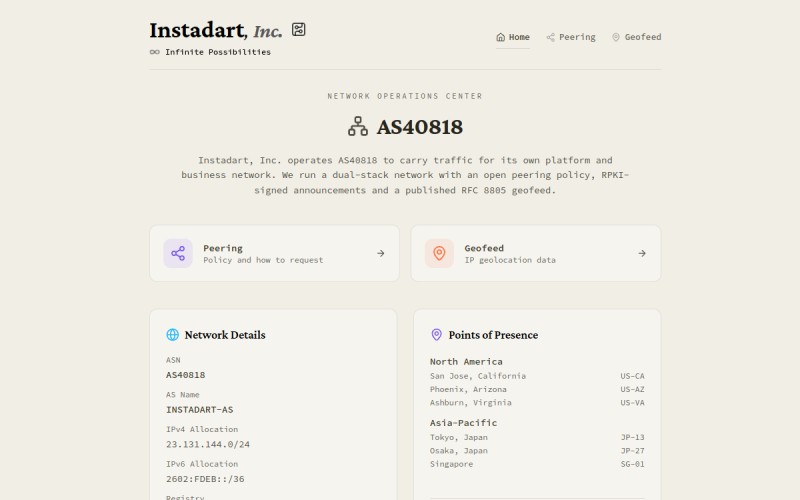Click the Phoenix, Arizona row
Image resolution: width=800 pixels, height=500 pixels.
[x=537, y=389]
